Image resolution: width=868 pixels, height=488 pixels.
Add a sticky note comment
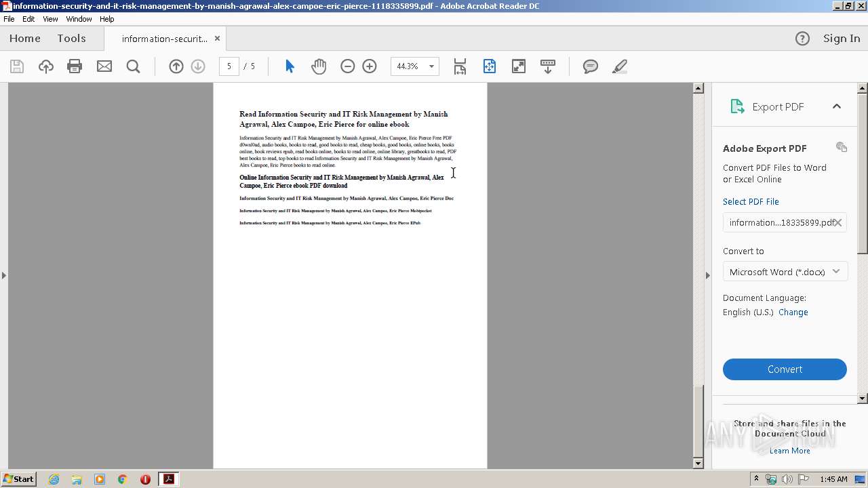click(591, 66)
